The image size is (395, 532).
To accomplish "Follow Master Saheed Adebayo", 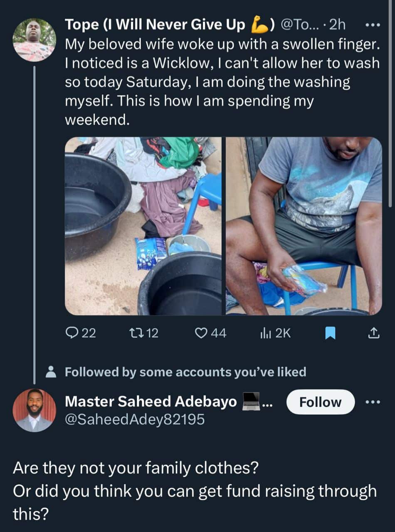I will 321,402.
